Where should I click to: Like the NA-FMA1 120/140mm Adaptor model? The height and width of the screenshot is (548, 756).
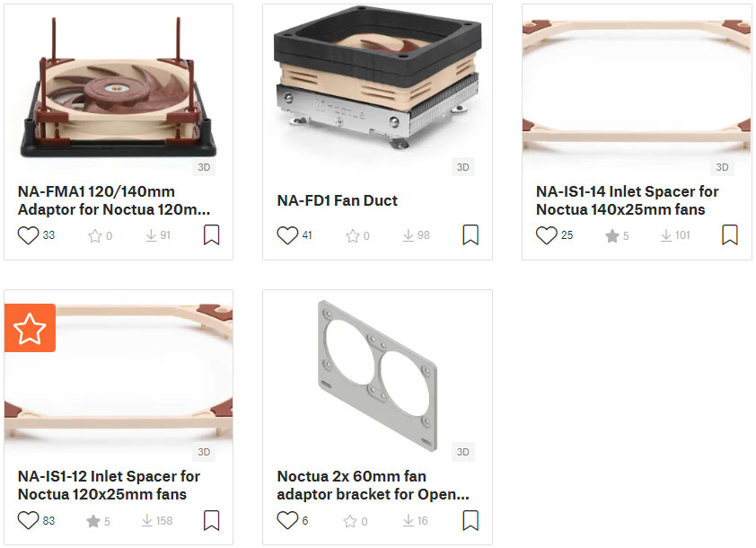(x=28, y=235)
